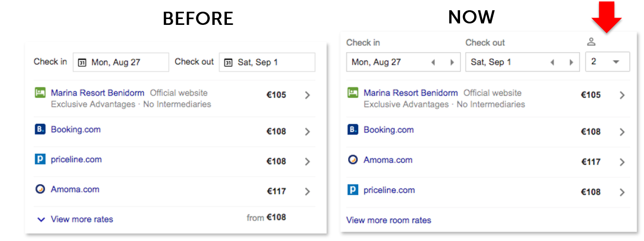
Task: Click Amoma.com logo icon in NOW panel
Action: pos(353,160)
